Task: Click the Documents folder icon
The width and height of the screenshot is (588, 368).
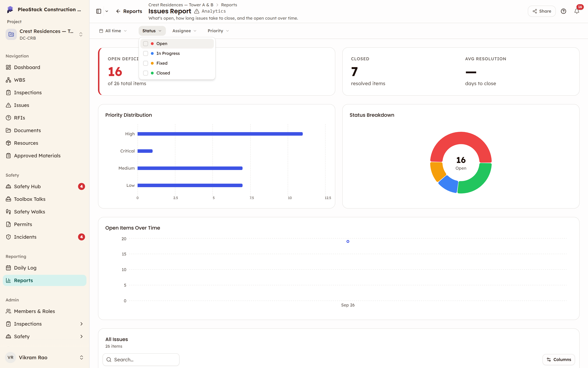Action: (x=9, y=130)
